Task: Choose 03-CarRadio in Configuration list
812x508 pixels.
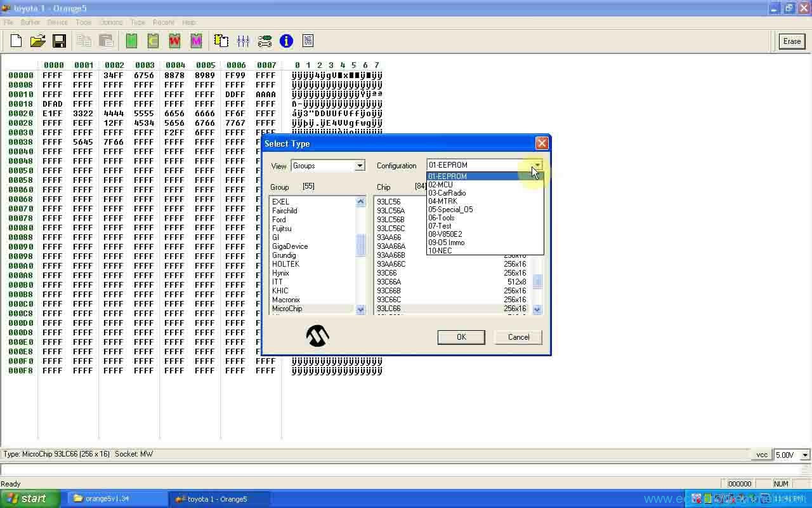Action: tap(485, 193)
